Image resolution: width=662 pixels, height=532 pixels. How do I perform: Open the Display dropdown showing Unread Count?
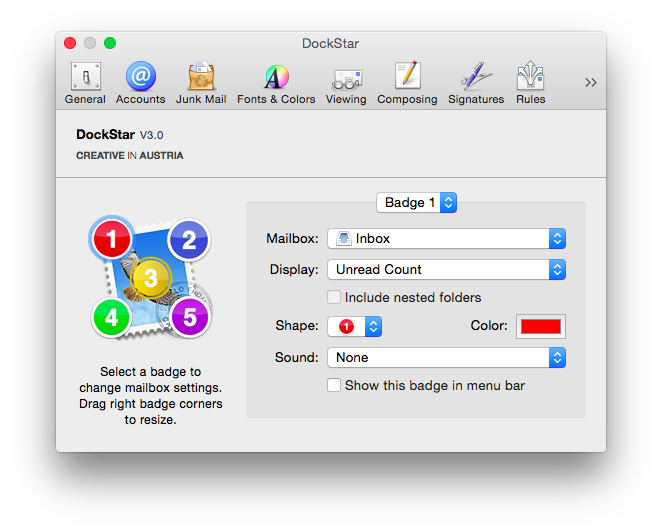click(x=447, y=269)
